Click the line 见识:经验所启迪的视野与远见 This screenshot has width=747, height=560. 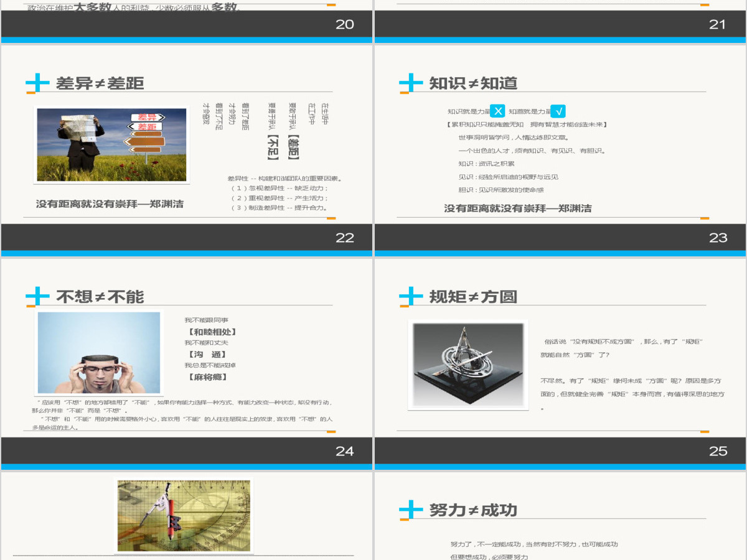508,177
